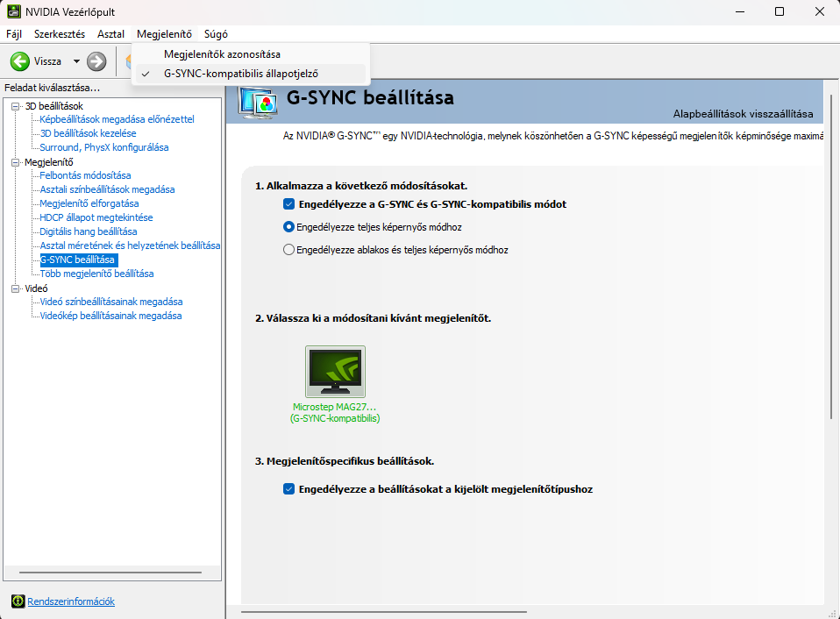Open the Asztal menu
Image resolution: width=840 pixels, height=619 pixels.
[110, 33]
